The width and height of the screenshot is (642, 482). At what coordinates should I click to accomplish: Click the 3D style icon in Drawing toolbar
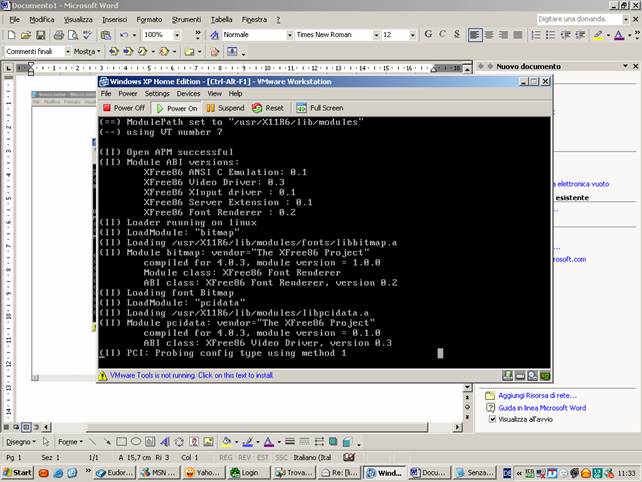347,442
